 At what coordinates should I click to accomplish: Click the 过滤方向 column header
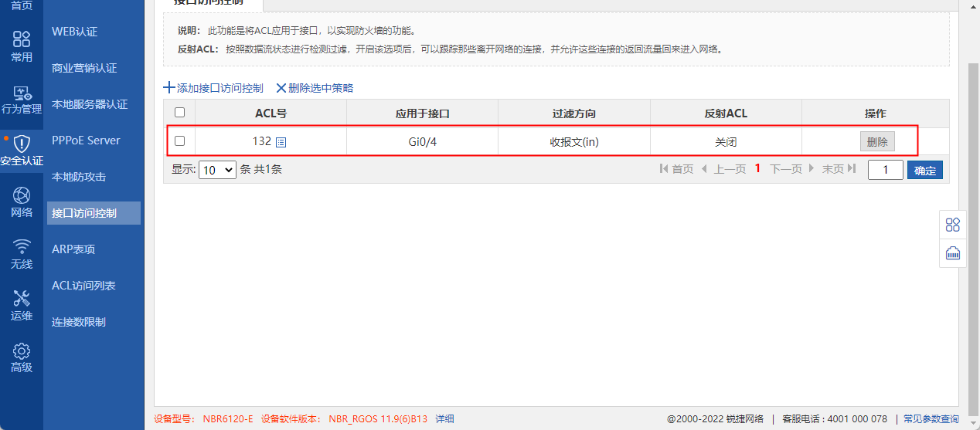(574, 113)
